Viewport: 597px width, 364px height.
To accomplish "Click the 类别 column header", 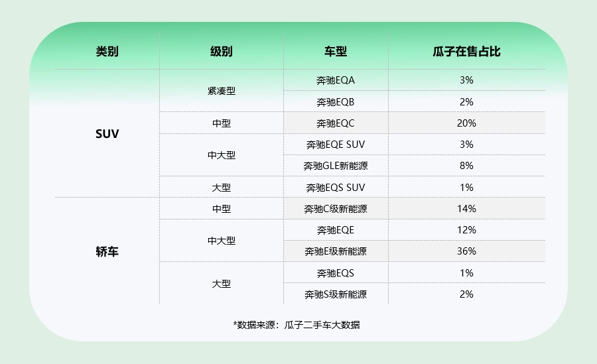I will [x=107, y=52].
